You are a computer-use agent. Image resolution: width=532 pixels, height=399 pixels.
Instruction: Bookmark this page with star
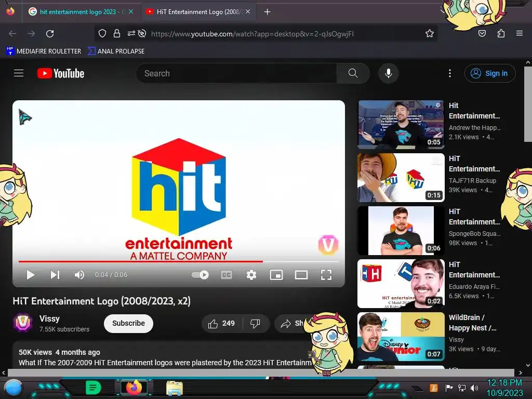point(430,34)
